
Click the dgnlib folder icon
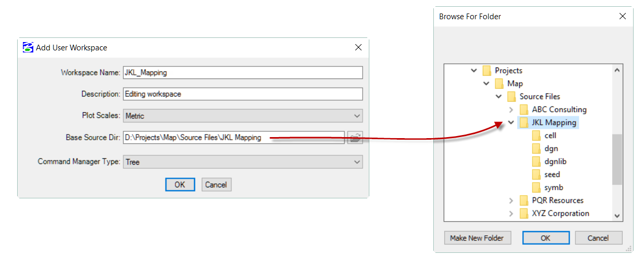[536, 161]
